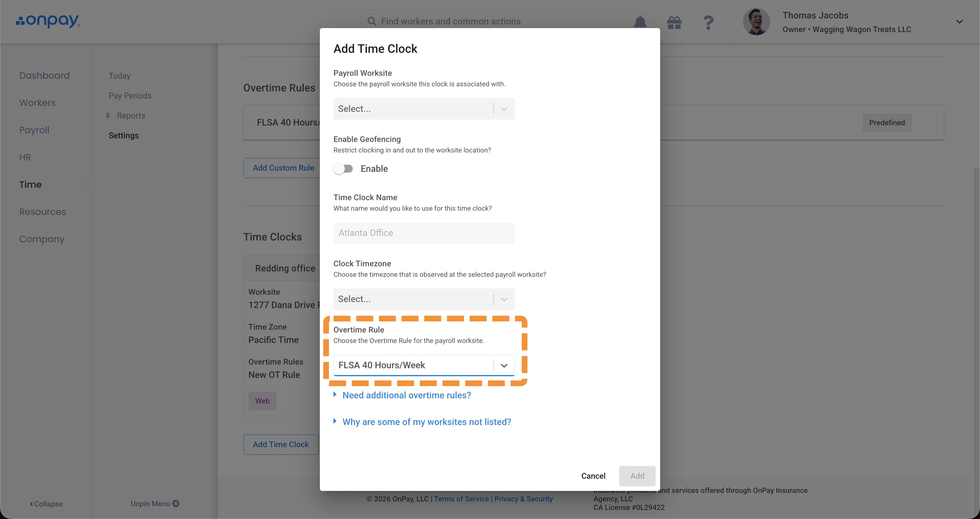The height and width of the screenshot is (519, 980).
Task: Click the gift rewards icon
Action: click(x=674, y=22)
